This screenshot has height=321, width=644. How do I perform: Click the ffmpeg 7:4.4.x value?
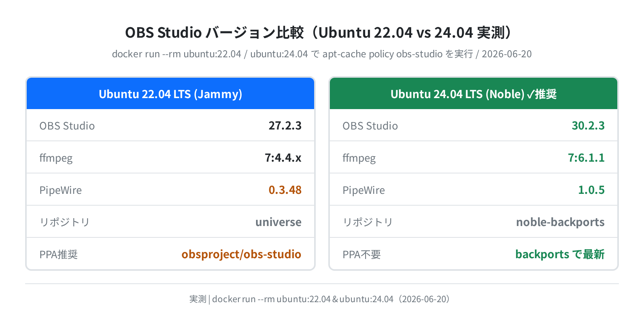click(283, 158)
